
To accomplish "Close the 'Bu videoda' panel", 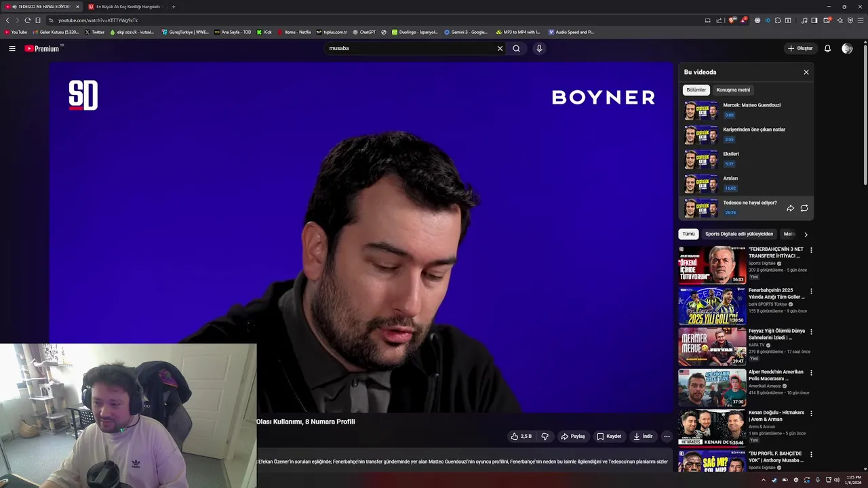I will [806, 72].
